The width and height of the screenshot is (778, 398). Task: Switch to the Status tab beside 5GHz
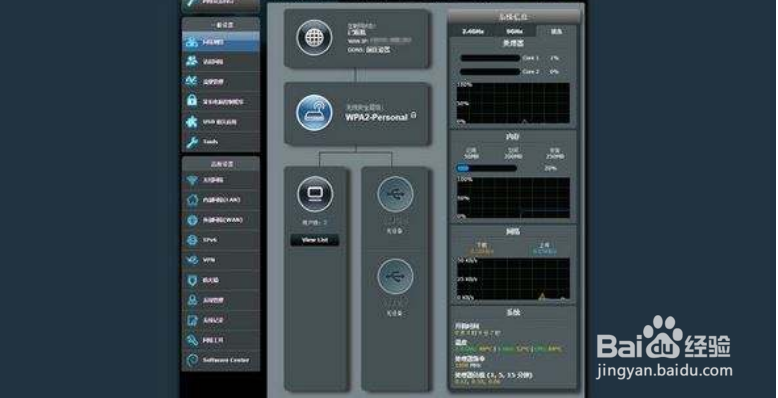(556, 31)
